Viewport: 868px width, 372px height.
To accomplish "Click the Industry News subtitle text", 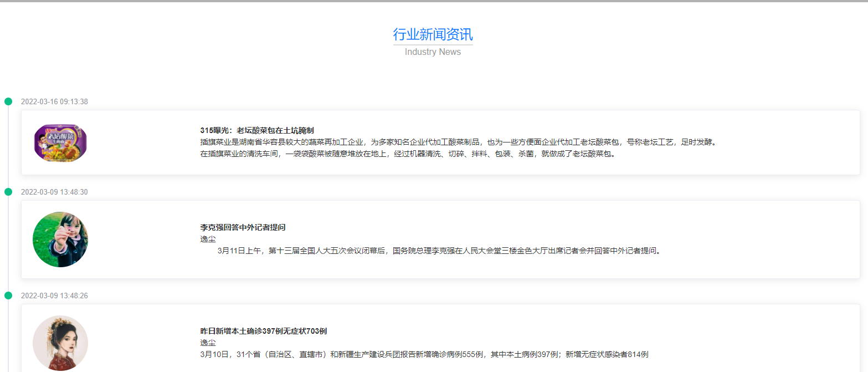I will 432,52.
